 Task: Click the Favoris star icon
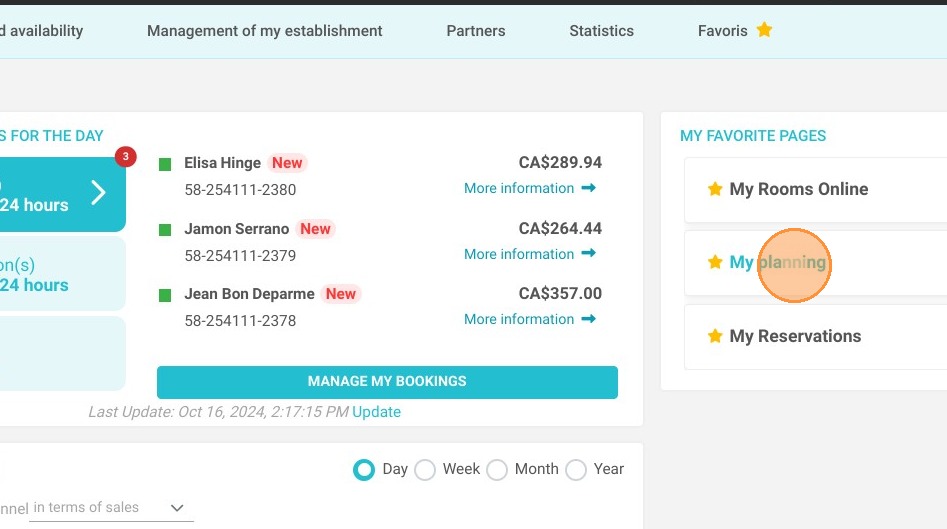(x=764, y=30)
